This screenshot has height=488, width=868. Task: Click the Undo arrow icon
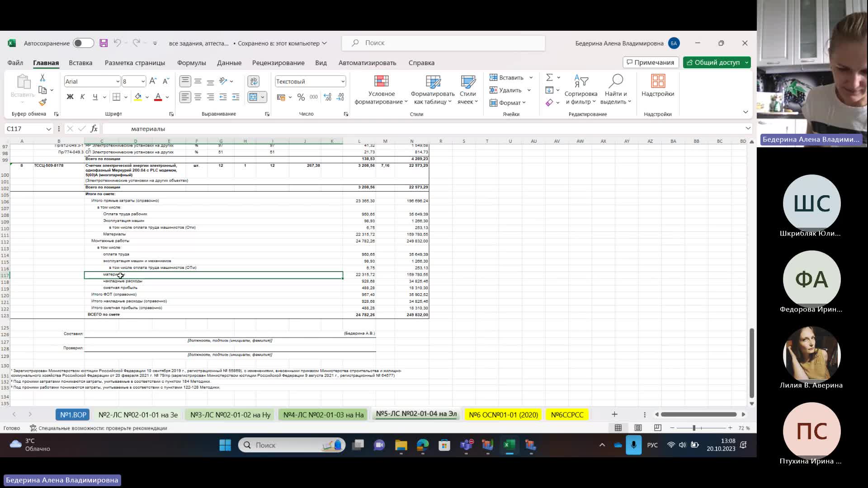point(117,43)
